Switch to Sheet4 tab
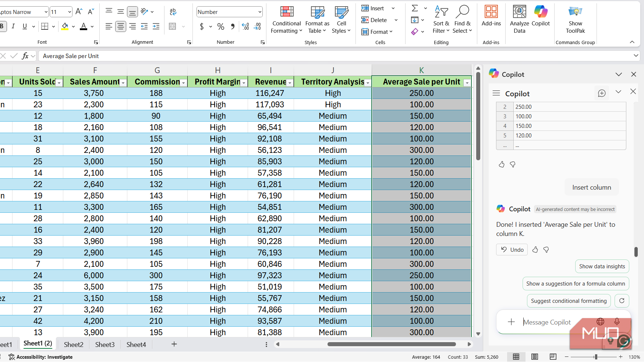644x362 pixels. pos(136,344)
